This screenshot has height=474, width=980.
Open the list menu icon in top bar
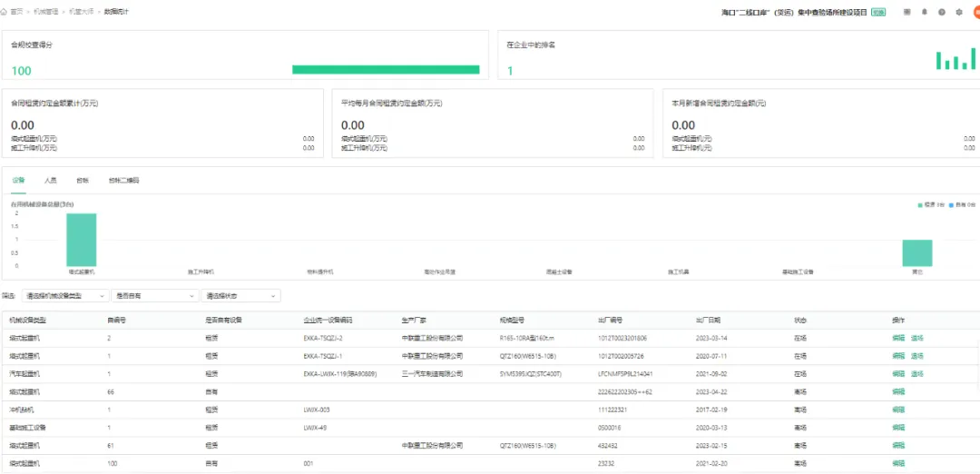[x=906, y=12]
